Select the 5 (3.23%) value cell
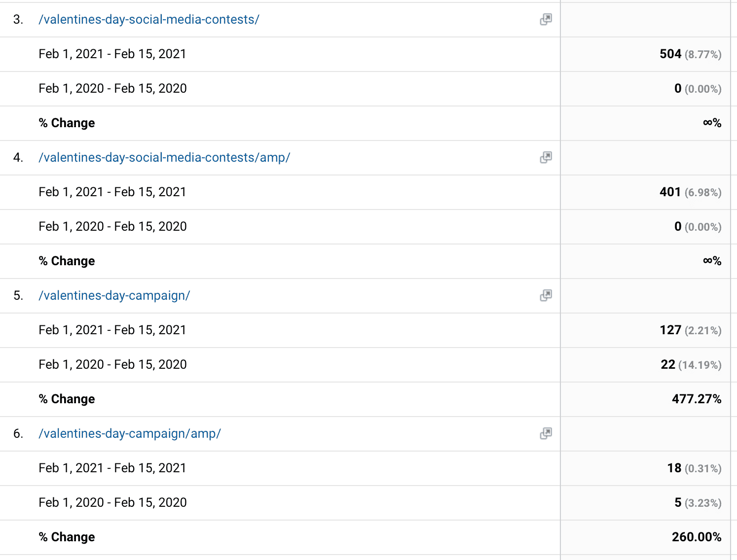737x560 pixels. tap(698, 503)
